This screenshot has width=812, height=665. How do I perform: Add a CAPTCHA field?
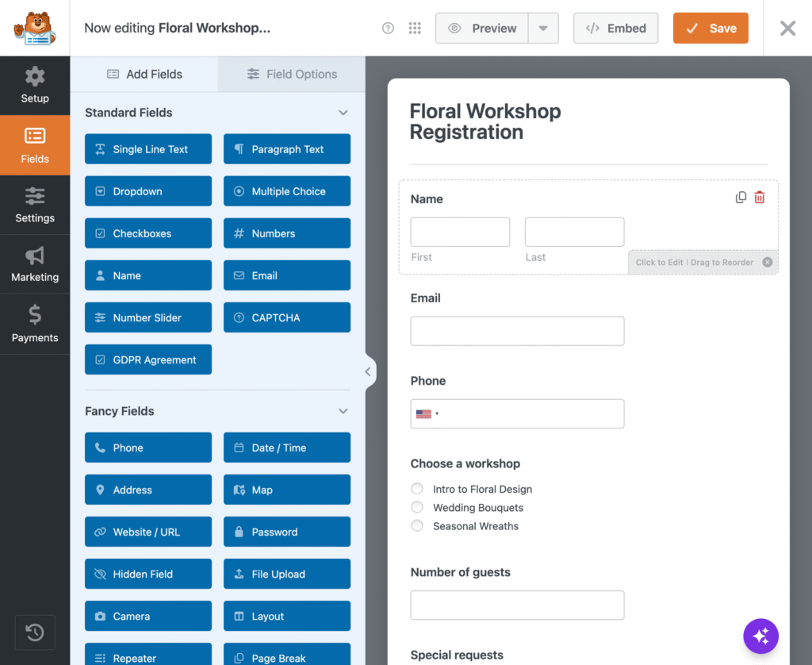[287, 317]
